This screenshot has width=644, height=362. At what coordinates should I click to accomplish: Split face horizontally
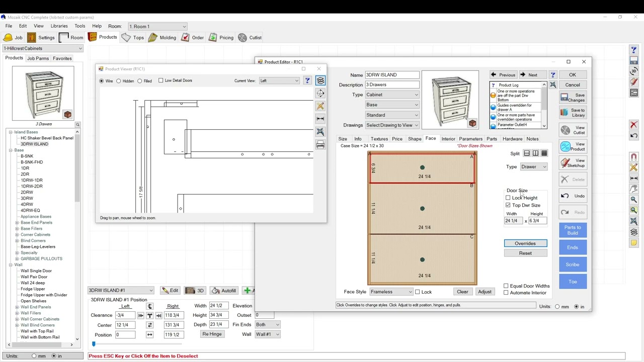[527, 153]
